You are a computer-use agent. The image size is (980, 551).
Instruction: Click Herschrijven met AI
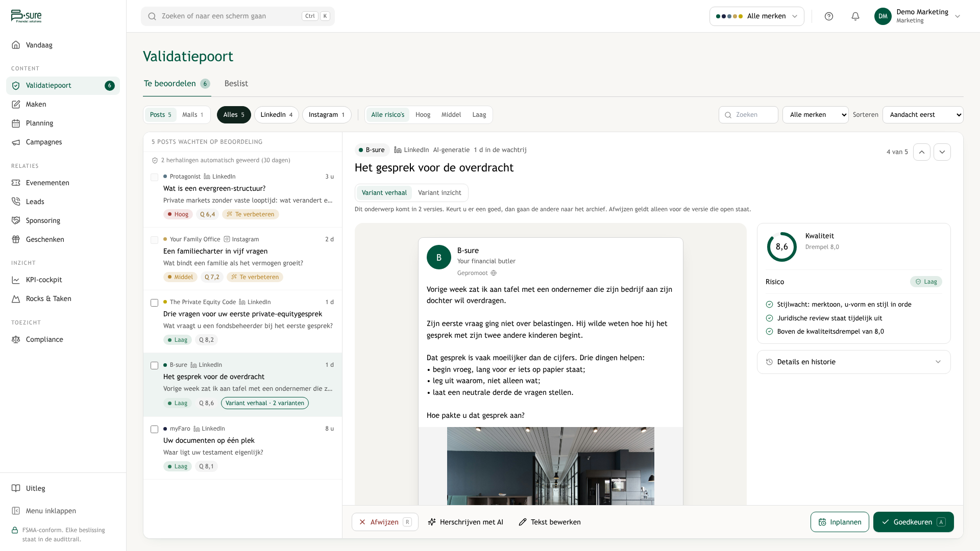pos(465,522)
